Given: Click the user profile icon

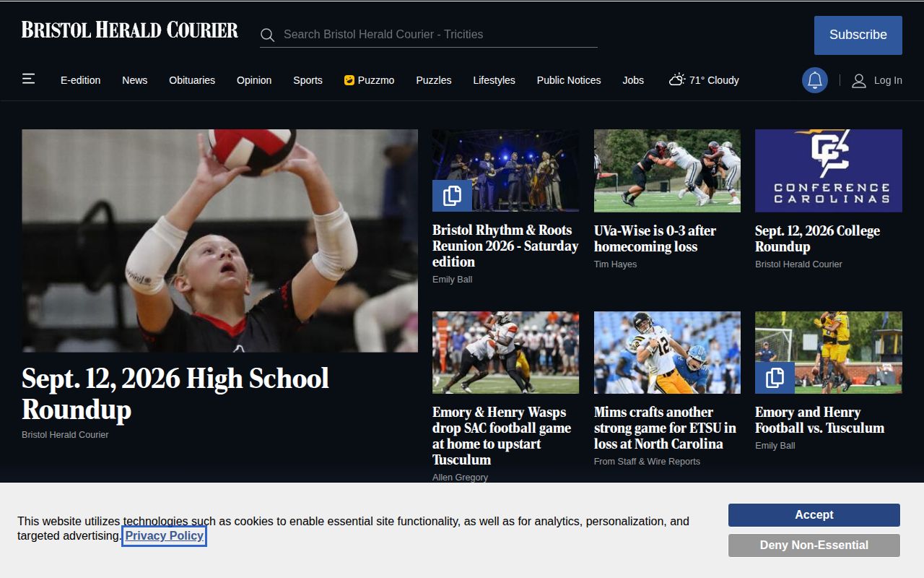Looking at the screenshot, I should pos(858,80).
